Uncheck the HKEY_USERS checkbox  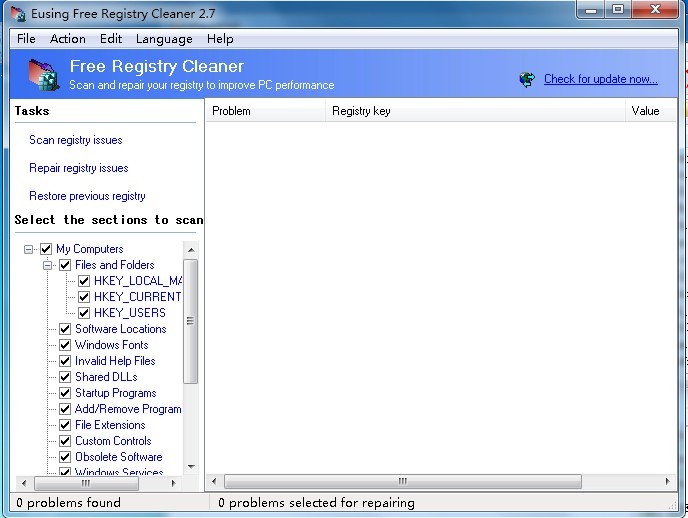click(84, 313)
